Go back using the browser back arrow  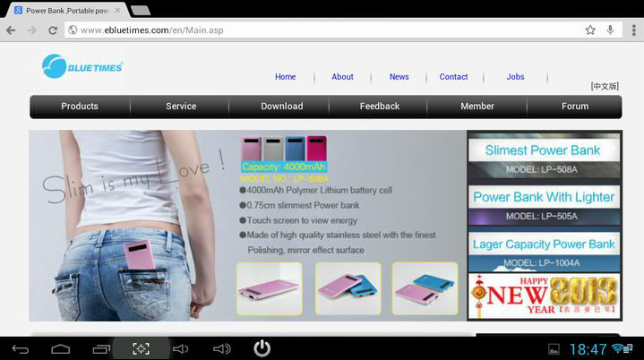click(x=11, y=30)
